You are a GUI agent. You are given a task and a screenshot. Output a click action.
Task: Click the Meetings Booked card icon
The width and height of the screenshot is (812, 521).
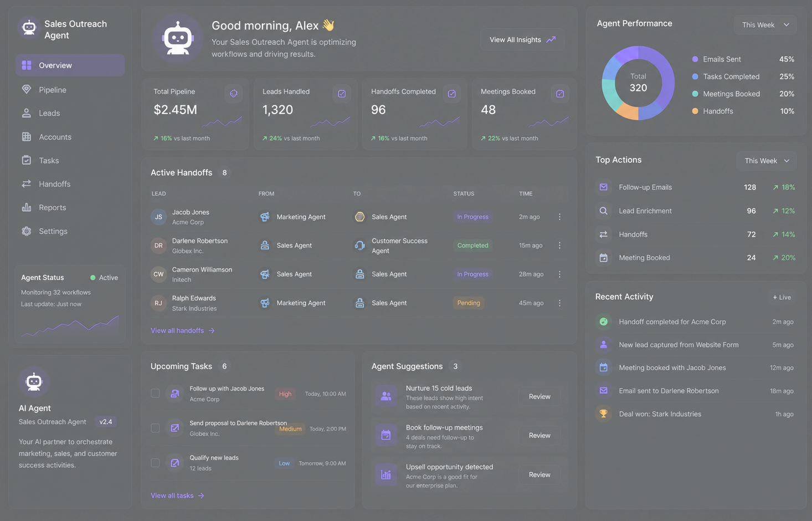point(560,94)
